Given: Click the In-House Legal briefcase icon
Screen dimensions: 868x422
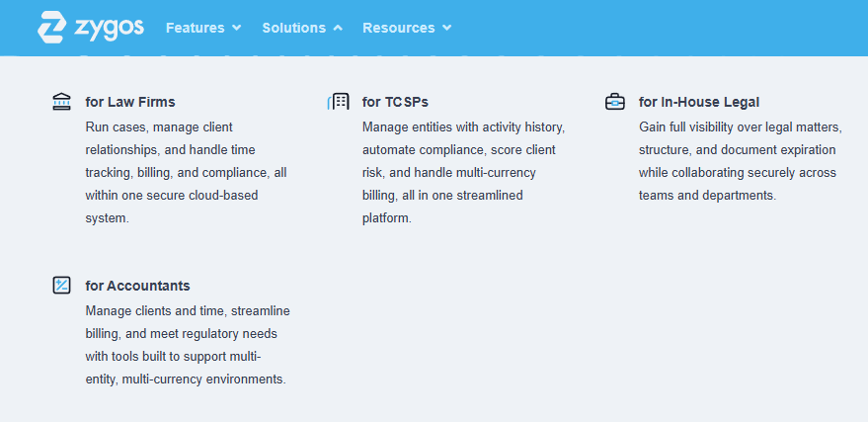Looking at the screenshot, I should [x=614, y=102].
